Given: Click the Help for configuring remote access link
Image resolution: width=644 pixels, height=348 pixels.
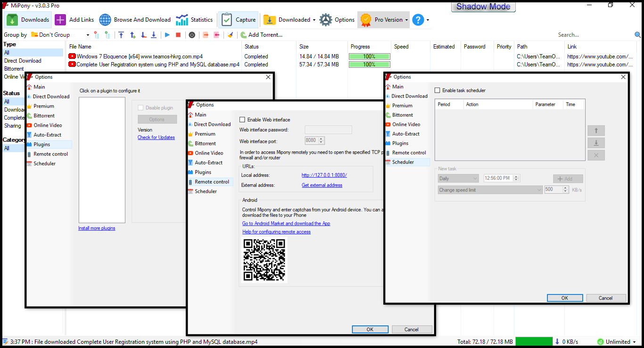Looking at the screenshot, I should tap(276, 232).
